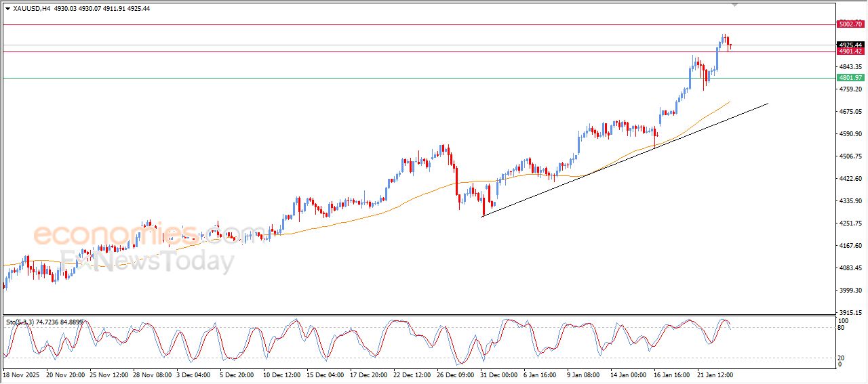The image size is (868, 384).
Task: Click the Sto(5,3,3) indicator label
Action: coord(44,322)
